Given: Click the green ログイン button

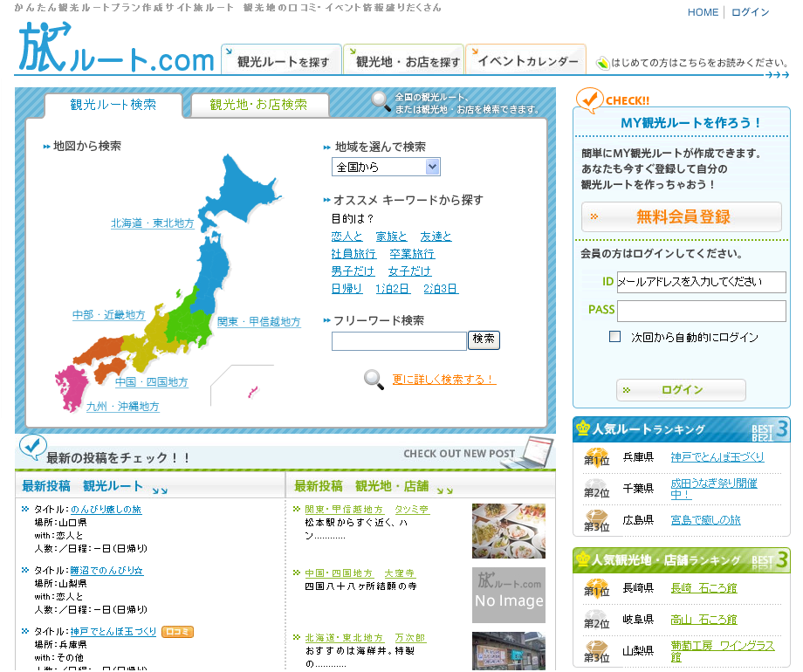Looking at the screenshot, I should click(681, 390).
